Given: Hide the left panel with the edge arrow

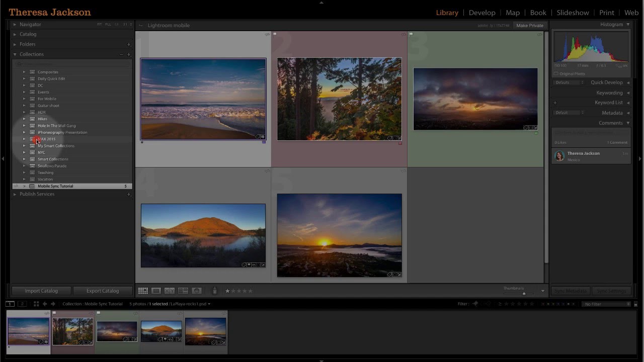Looking at the screenshot, I should (3, 159).
